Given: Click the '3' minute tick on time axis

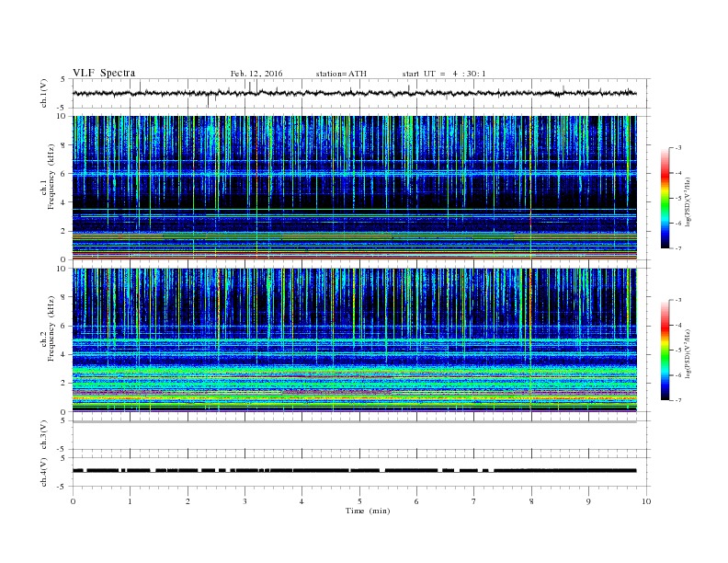Looking at the screenshot, I should tap(245, 501).
